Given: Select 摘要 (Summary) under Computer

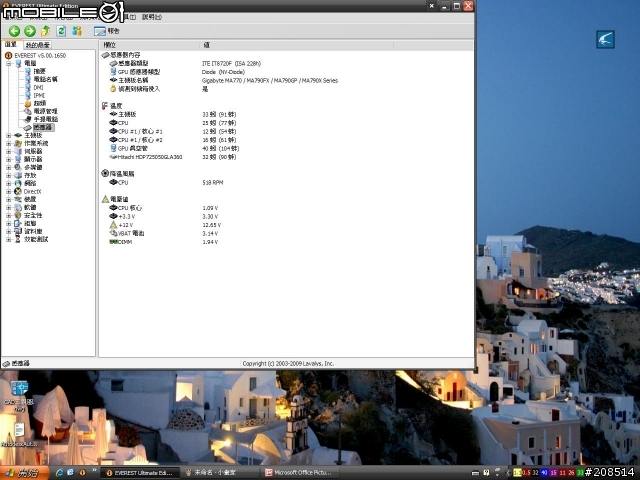Looking at the screenshot, I should (x=39, y=71).
